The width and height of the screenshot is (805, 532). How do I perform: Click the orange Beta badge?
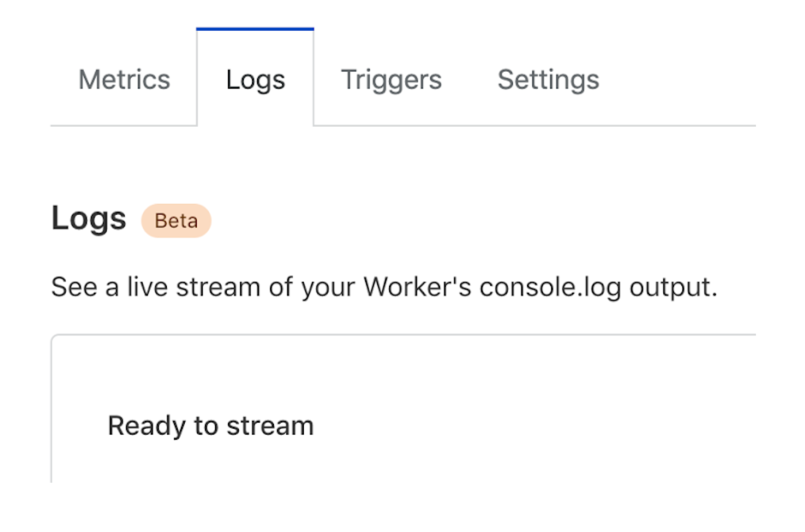(176, 221)
